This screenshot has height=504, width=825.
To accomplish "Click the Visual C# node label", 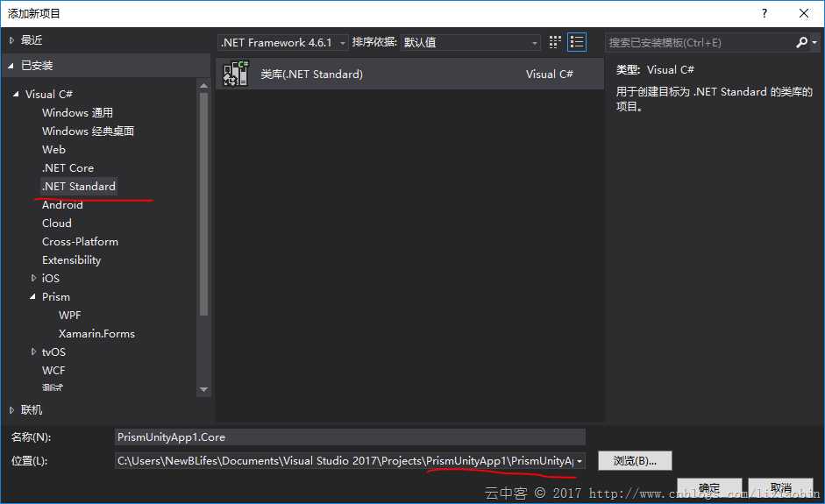I will 49,94.
